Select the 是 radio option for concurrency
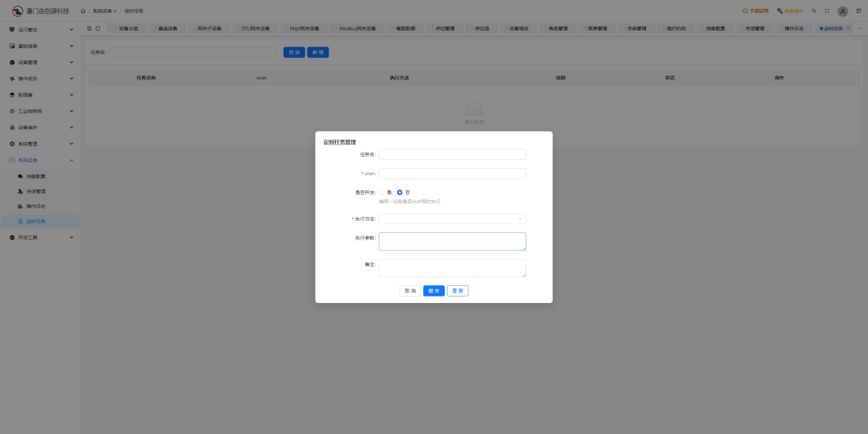Viewport: 868px width, 434px height. click(382, 193)
